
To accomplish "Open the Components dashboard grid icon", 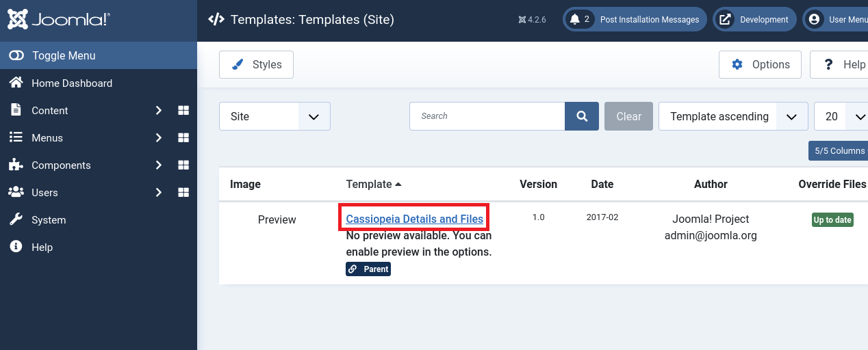I will pos(183,165).
